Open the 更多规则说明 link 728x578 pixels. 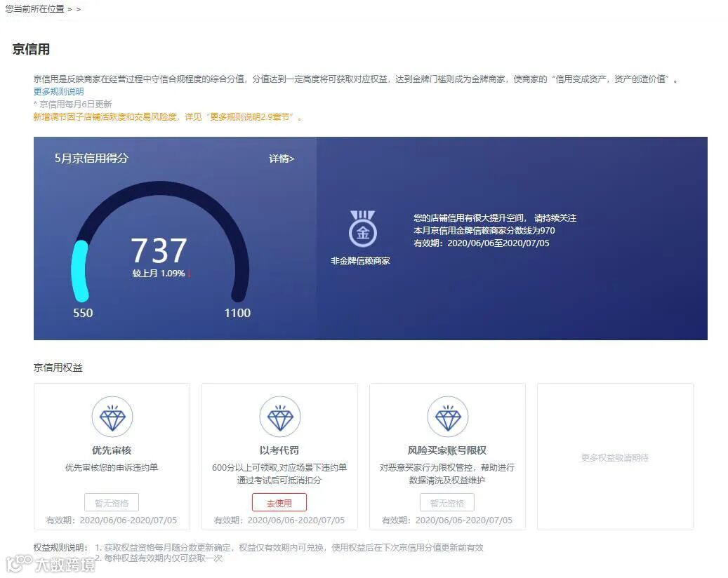point(58,91)
